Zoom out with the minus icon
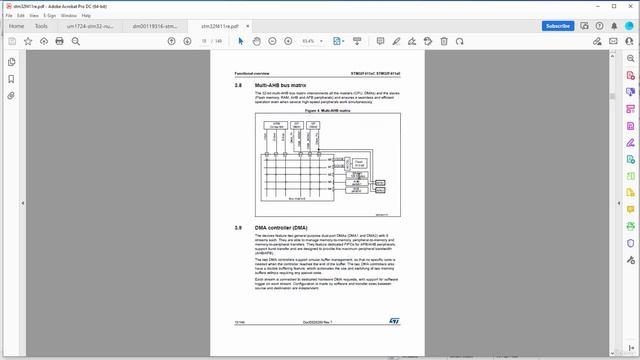 [x=272, y=41]
